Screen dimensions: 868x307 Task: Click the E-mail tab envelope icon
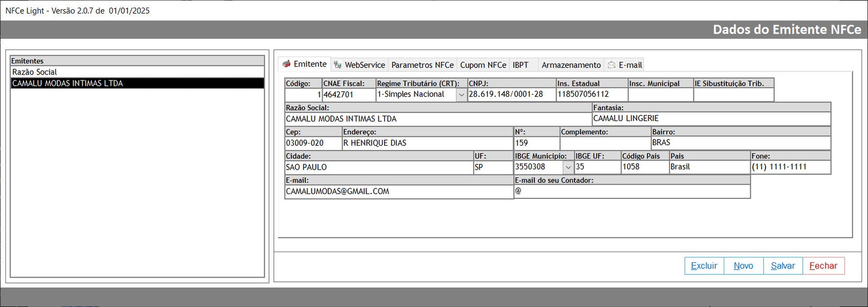pyautogui.click(x=611, y=65)
